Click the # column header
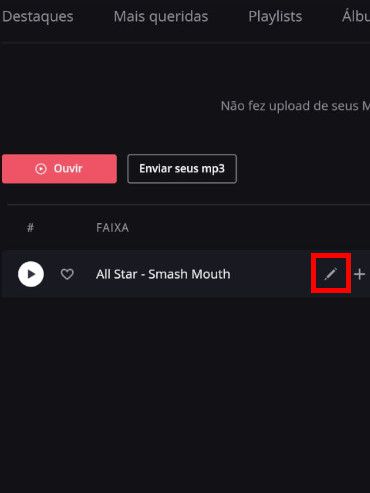 30,228
